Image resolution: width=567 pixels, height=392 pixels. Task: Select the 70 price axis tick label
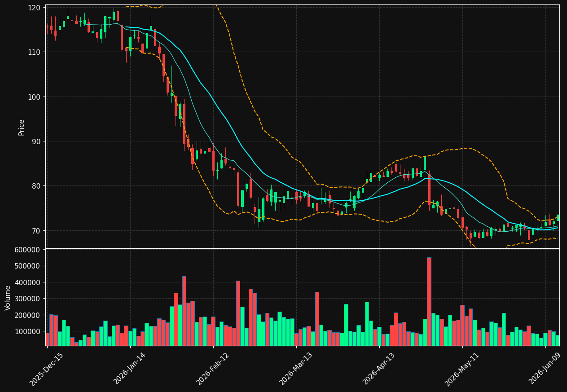(x=36, y=231)
